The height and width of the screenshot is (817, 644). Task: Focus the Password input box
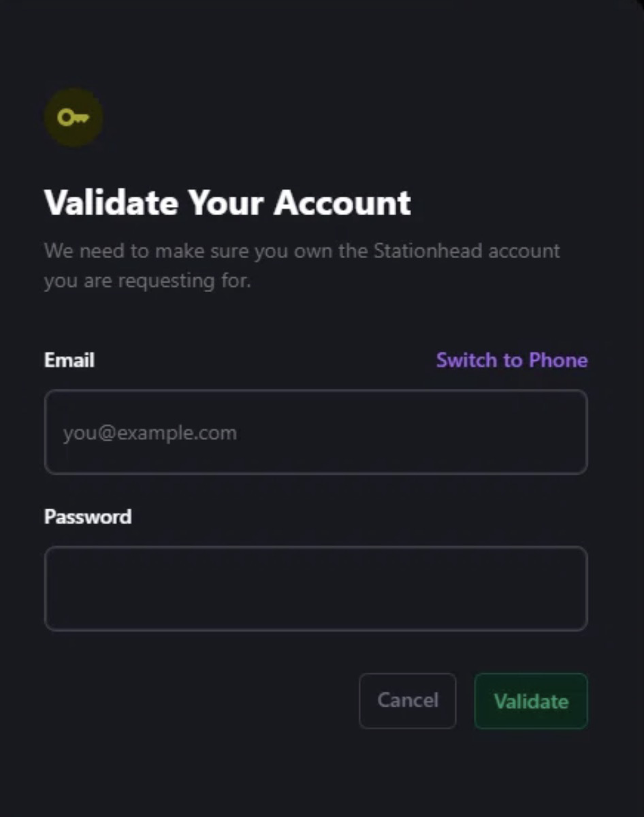click(315, 589)
